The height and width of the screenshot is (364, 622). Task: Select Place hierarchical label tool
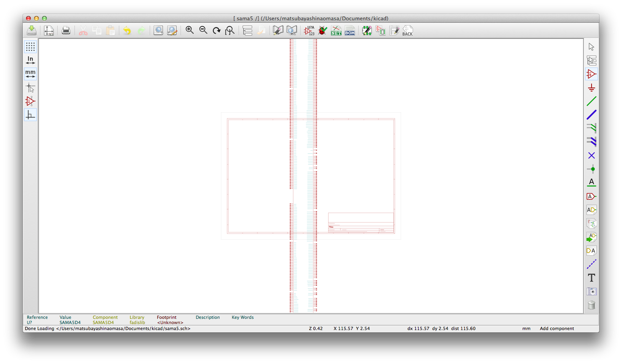pyautogui.click(x=591, y=210)
